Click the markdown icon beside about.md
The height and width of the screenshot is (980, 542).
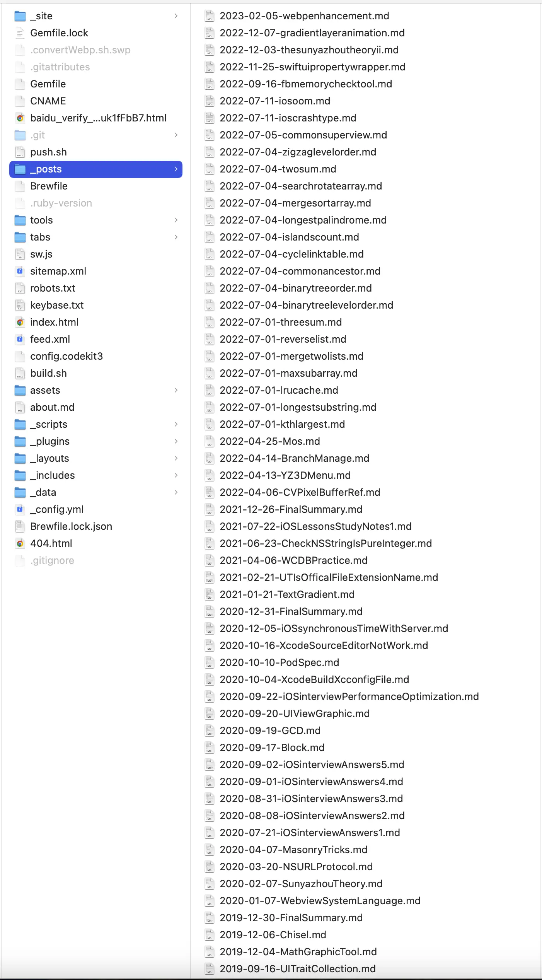[20, 407]
